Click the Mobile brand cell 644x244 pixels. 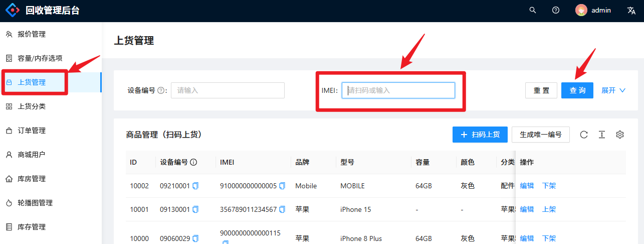306,186
